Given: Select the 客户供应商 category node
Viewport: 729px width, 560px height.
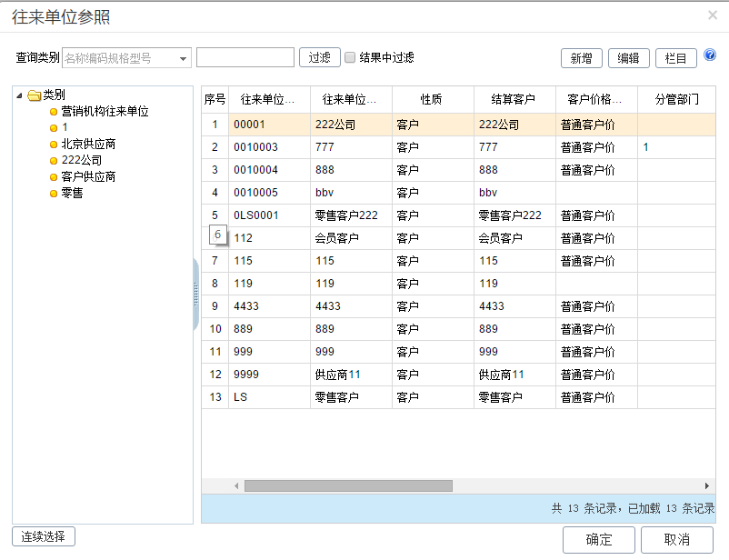Looking at the screenshot, I should click(88, 176).
